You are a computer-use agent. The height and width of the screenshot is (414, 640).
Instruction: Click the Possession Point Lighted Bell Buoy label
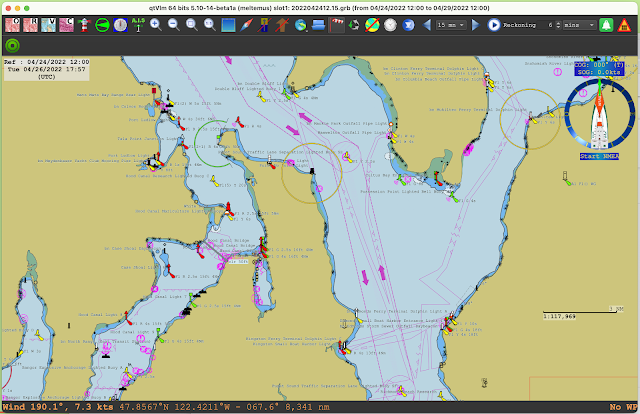pos(402,191)
